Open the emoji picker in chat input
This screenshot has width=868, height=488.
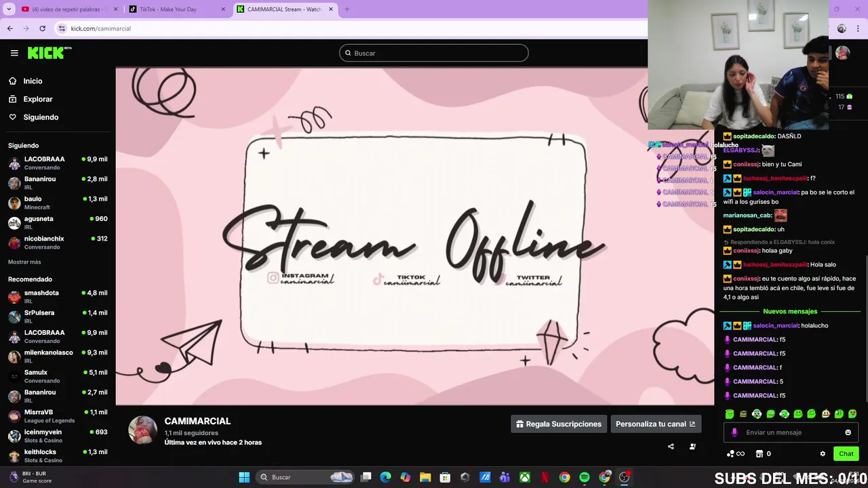(x=848, y=432)
